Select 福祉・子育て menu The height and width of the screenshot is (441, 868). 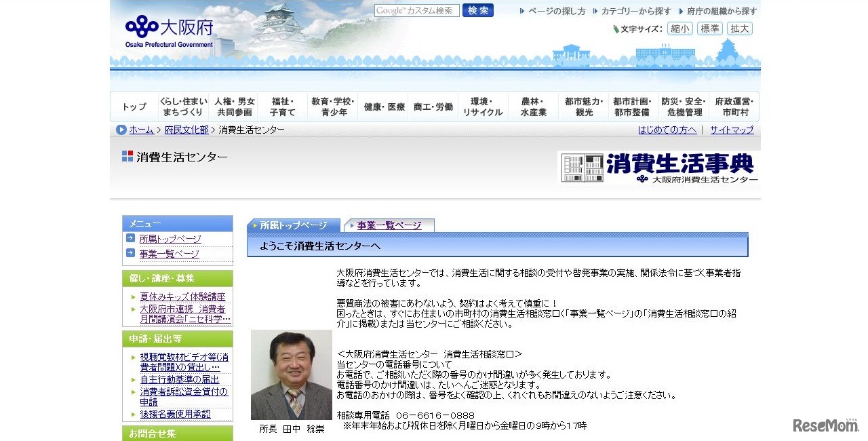click(283, 107)
